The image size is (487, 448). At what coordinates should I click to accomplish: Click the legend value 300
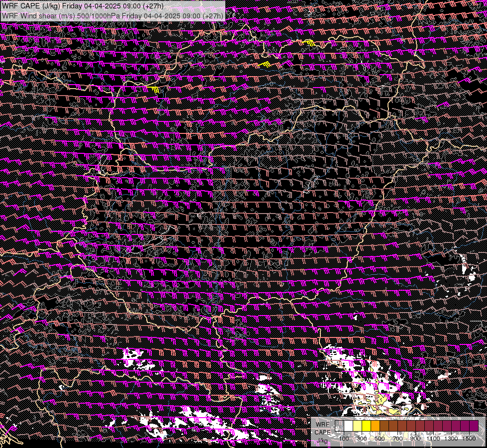[362, 439]
